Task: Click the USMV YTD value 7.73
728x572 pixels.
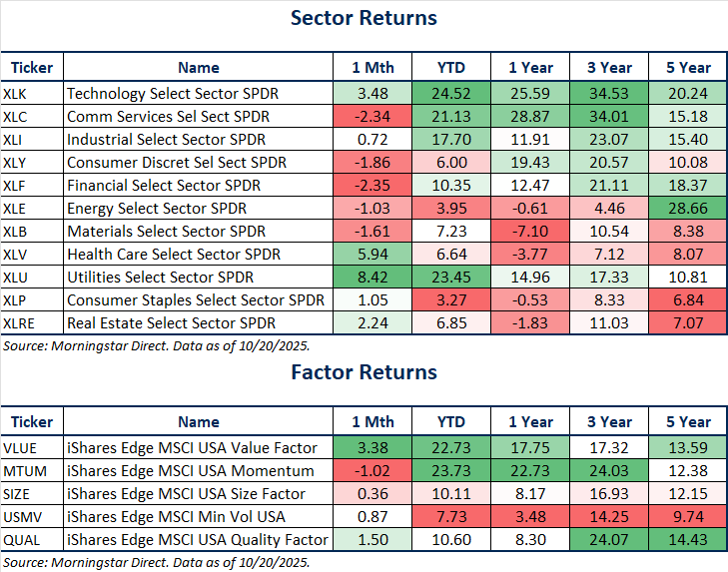Action: (453, 517)
